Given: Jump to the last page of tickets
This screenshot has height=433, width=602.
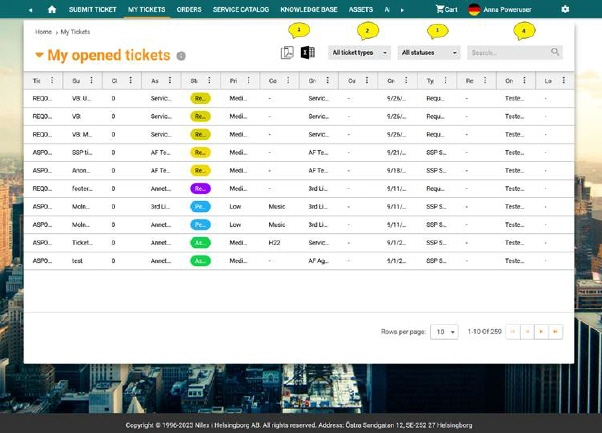Looking at the screenshot, I should tap(556, 331).
